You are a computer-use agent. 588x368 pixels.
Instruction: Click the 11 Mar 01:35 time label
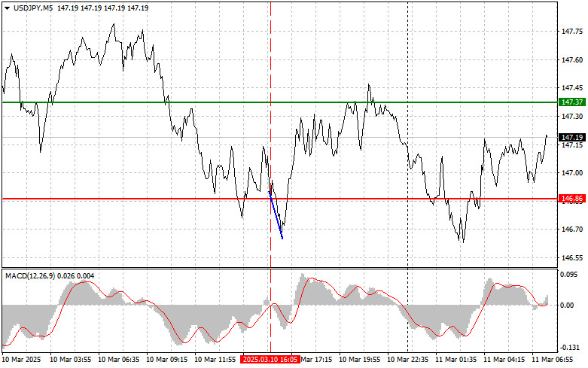[x=459, y=360]
